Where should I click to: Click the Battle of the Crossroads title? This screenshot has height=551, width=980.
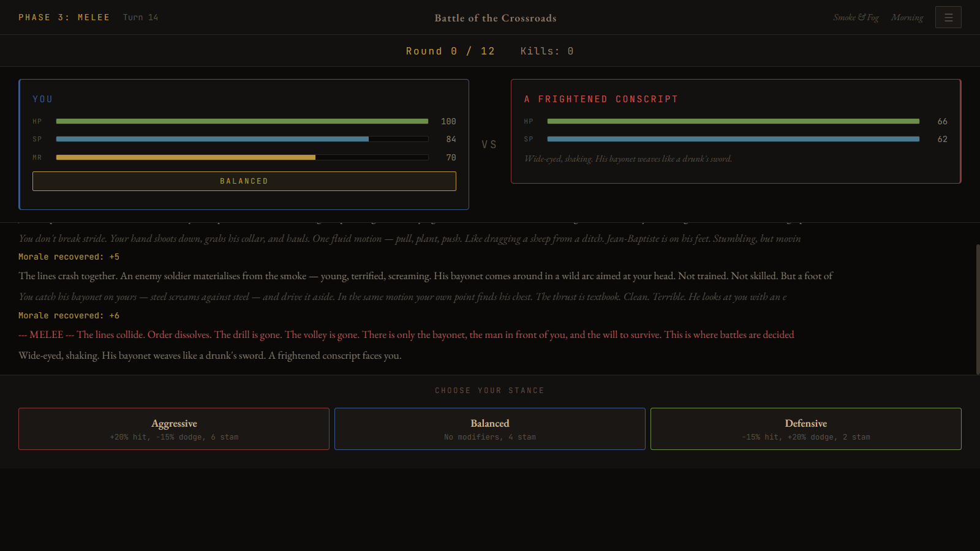[496, 18]
